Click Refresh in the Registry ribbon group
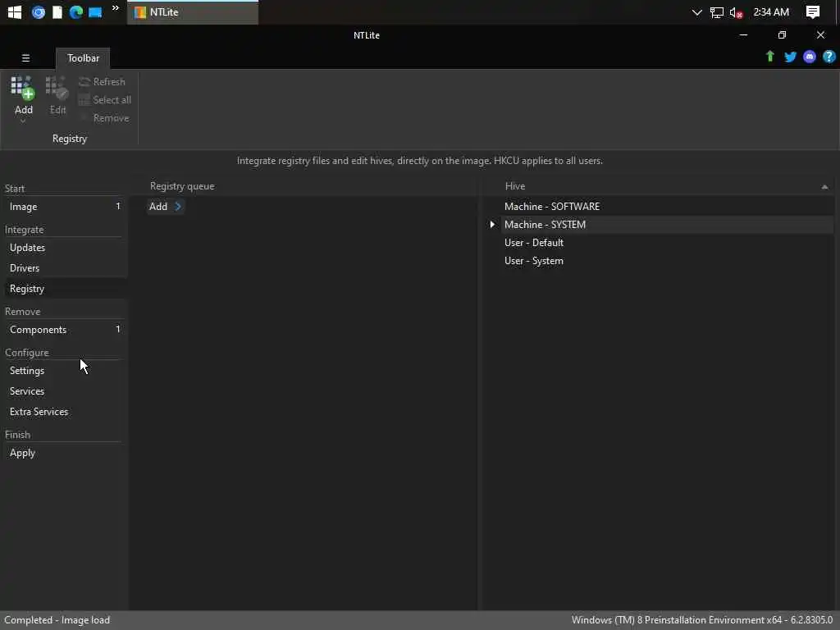The width and height of the screenshot is (840, 630). pos(102,81)
